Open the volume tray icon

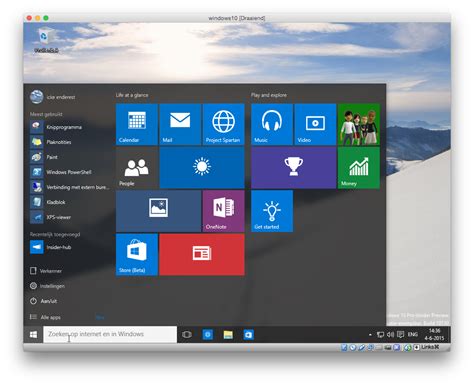[x=390, y=334]
